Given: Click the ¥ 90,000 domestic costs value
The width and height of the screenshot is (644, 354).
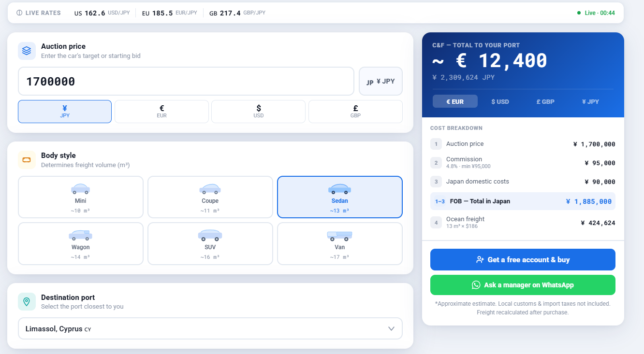Looking at the screenshot, I should [600, 182].
